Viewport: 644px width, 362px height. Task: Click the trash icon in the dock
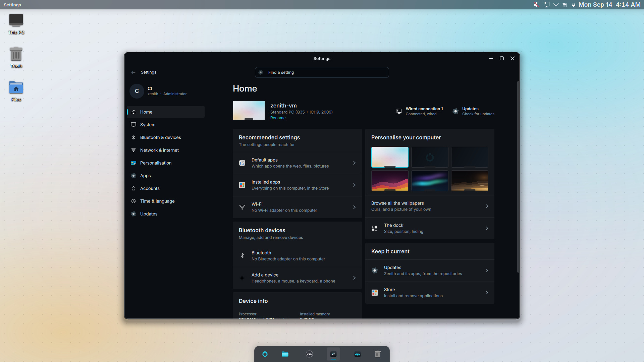click(378, 354)
